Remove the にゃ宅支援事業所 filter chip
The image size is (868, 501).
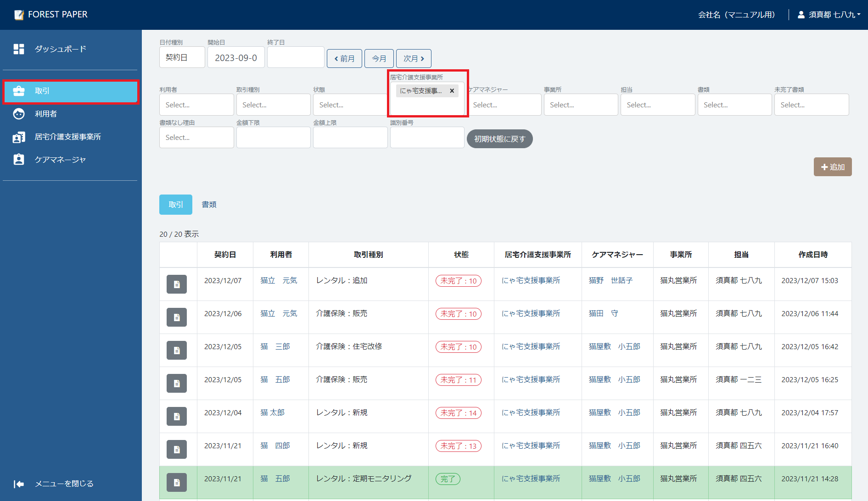coord(452,91)
